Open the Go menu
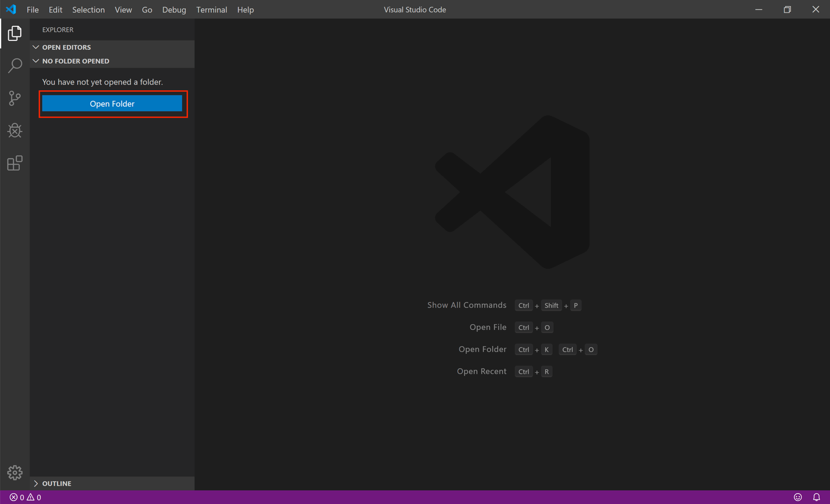This screenshot has width=830, height=504. 147,9
